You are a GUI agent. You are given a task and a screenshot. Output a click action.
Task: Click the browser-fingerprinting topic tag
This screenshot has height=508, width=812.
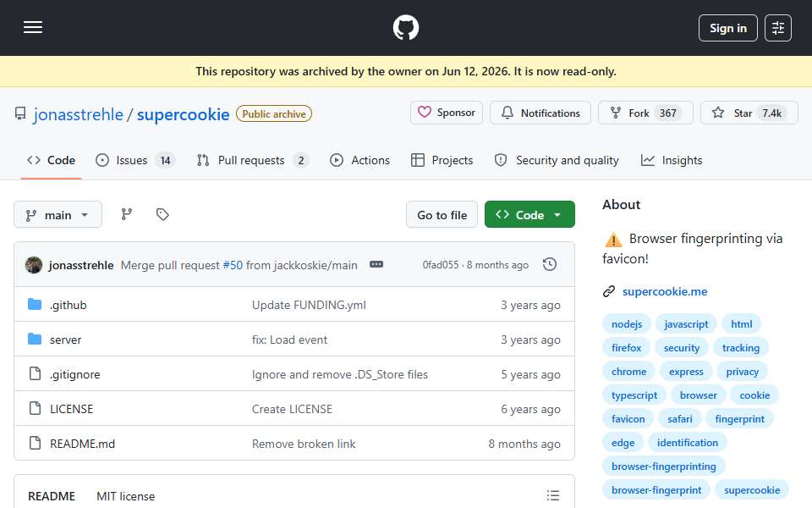(x=663, y=467)
